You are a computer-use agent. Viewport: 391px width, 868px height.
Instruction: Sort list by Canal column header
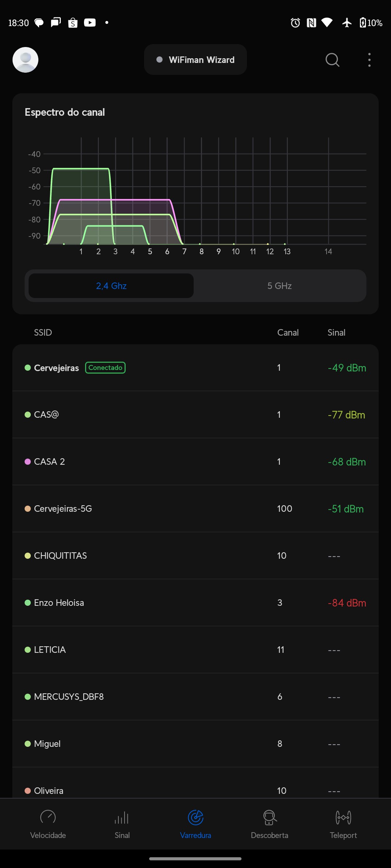click(288, 332)
